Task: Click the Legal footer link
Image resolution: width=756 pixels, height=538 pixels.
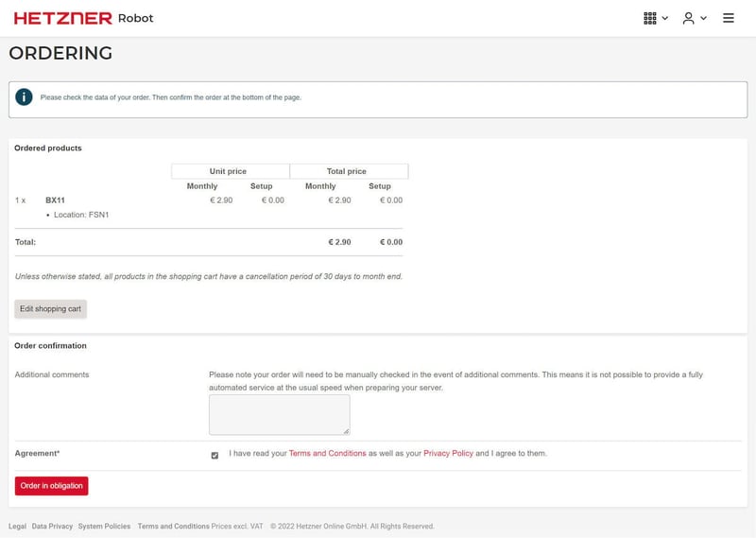Action: 17,526
